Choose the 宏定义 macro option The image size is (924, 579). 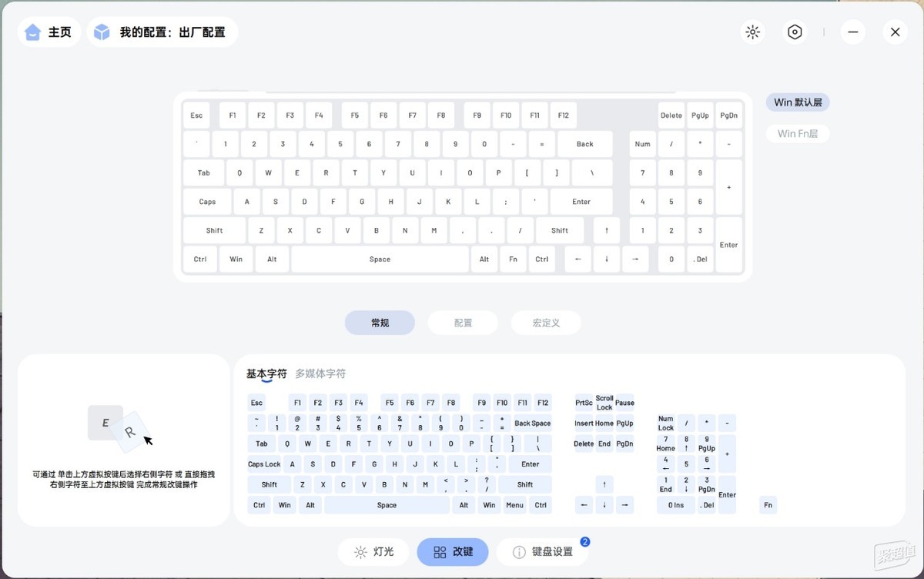[546, 323]
